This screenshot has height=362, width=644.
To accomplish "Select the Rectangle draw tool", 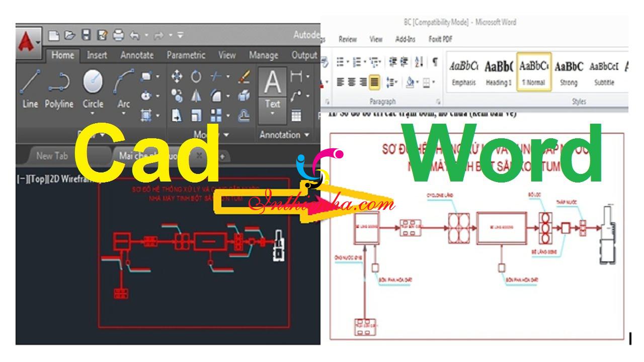I will coord(146,76).
